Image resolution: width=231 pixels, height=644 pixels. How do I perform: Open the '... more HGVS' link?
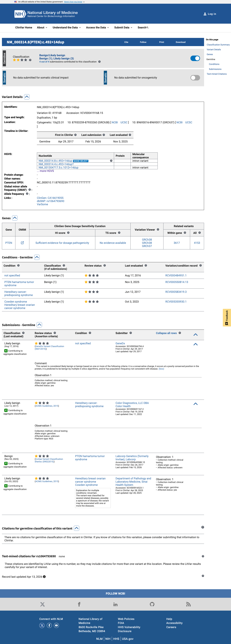(x=45, y=171)
